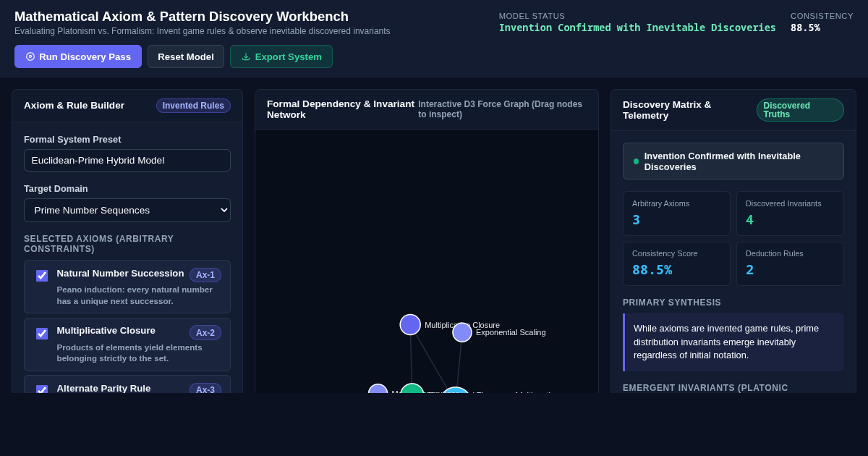Image resolution: width=868 pixels, height=456 pixels.
Task: Click the Discovered Truths badge
Action: tap(800, 110)
